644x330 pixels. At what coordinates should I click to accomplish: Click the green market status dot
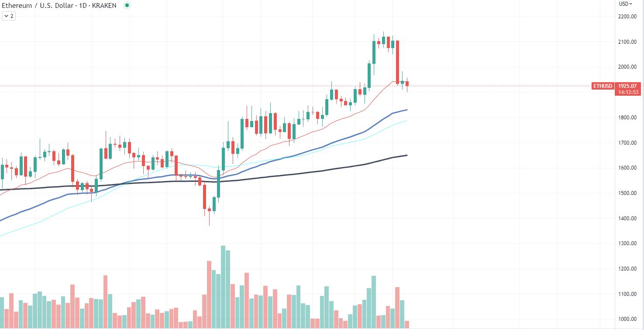[127, 6]
